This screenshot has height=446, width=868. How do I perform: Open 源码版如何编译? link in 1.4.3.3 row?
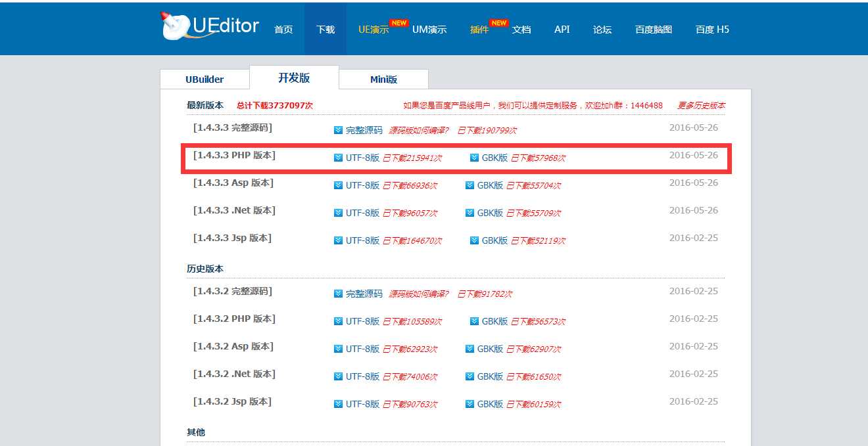(x=418, y=130)
